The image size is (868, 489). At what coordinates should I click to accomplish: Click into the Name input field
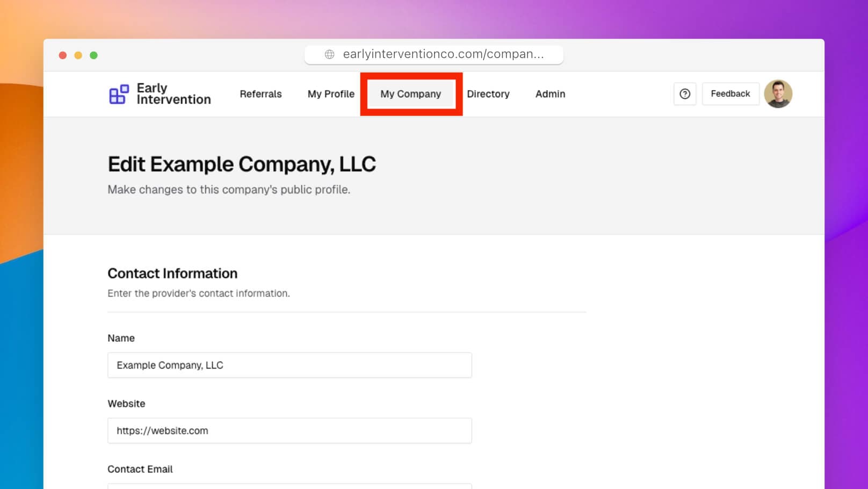[x=290, y=365]
